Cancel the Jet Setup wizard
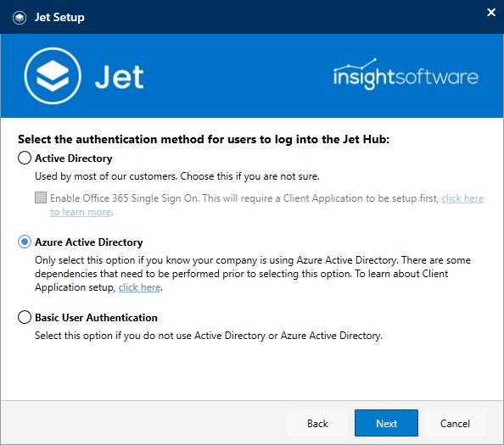 coord(455,423)
